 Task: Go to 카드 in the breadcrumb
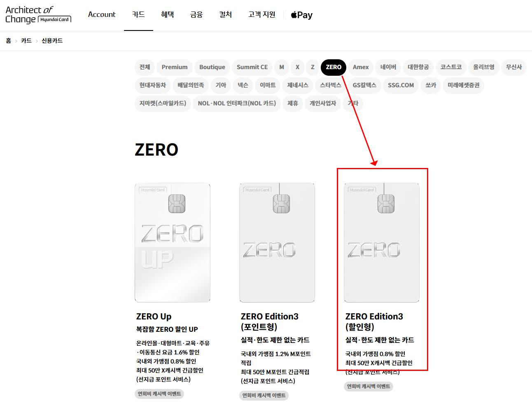coord(26,41)
